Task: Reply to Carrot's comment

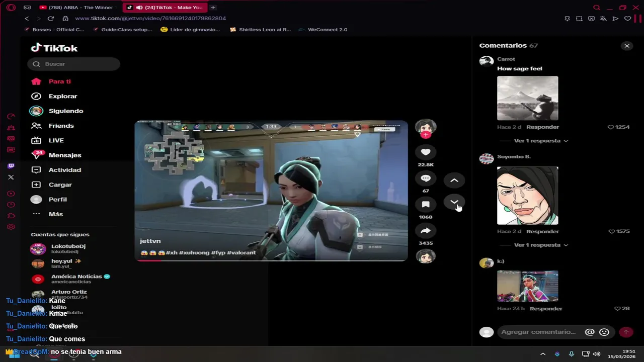Action: point(542,127)
